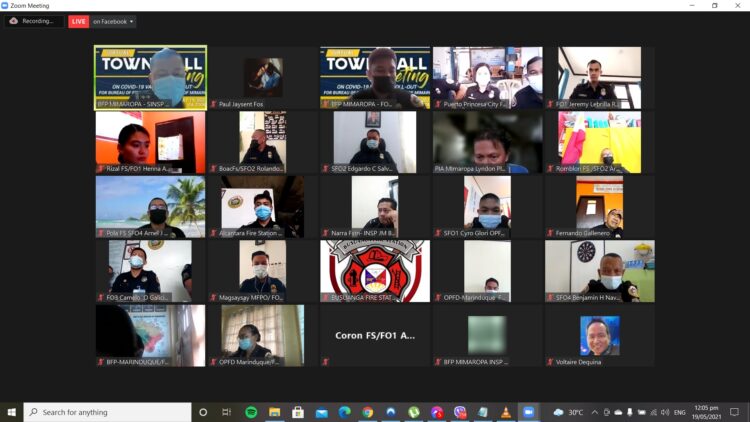Expand the on Facebook dropdown
This screenshot has width=750, height=422.
(113, 21)
